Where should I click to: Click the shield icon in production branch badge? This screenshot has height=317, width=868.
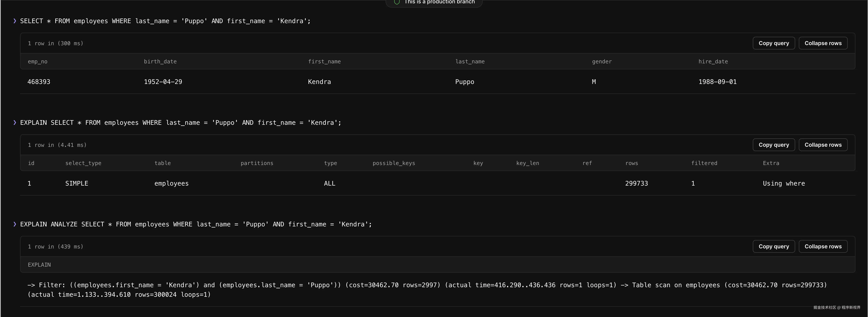[397, 2]
